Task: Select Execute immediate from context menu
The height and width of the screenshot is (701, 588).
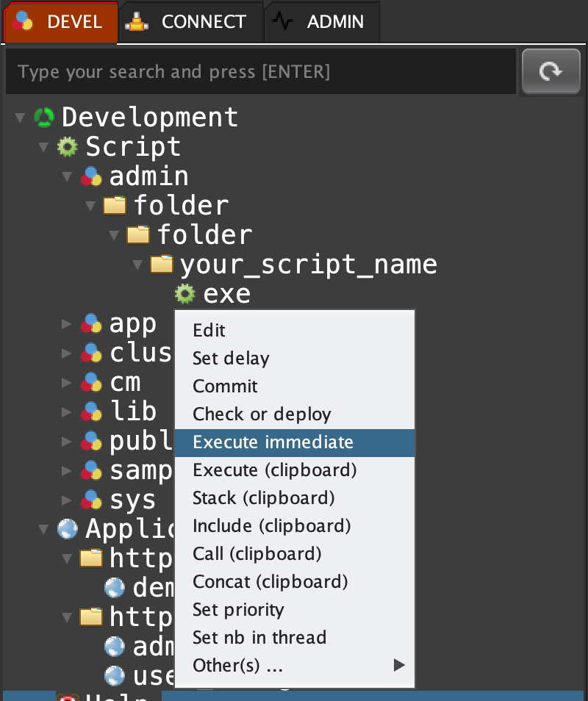Action: coord(273,442)
